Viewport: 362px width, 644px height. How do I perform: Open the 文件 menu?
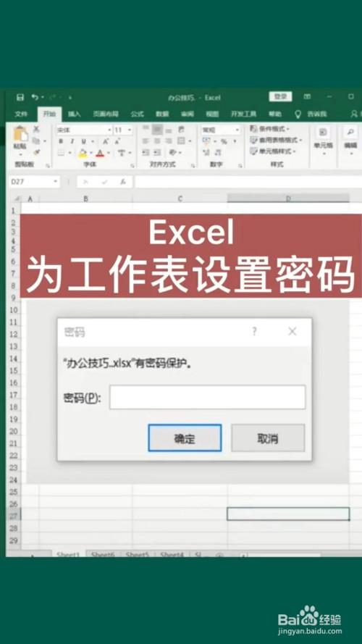point(21,114)
